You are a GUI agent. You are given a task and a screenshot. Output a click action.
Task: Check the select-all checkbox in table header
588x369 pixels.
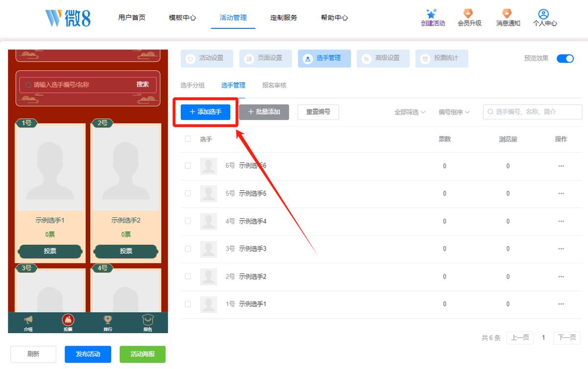[x=188, y=139]
